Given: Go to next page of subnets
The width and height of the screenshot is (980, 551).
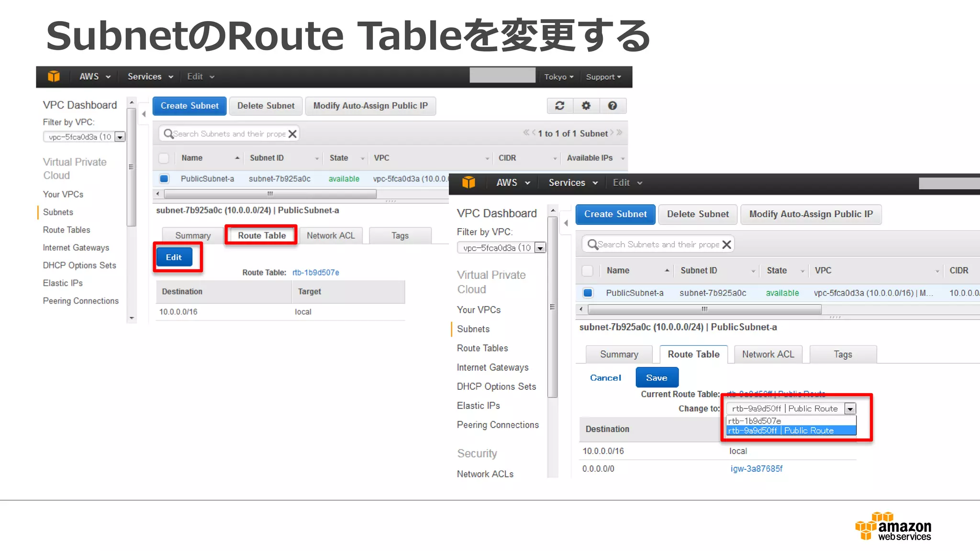Looking at the screenshot, I should point(612,132).
